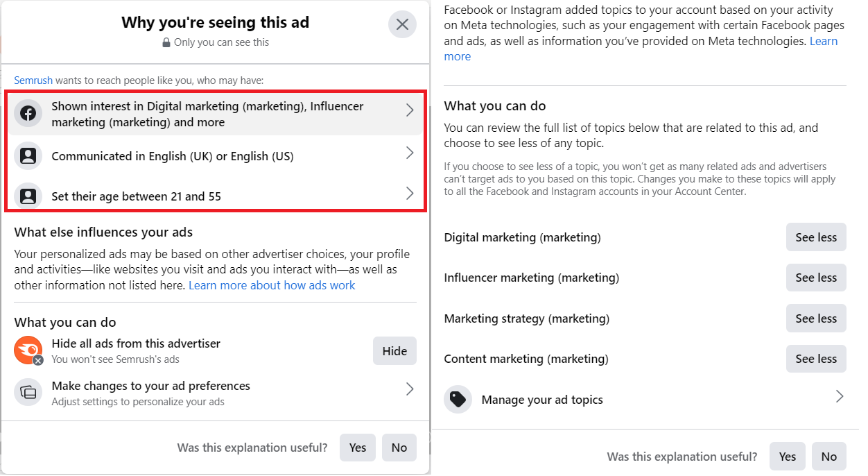Open the Make changes to your ad preferences chevron
868x476 pixels.
410,389
